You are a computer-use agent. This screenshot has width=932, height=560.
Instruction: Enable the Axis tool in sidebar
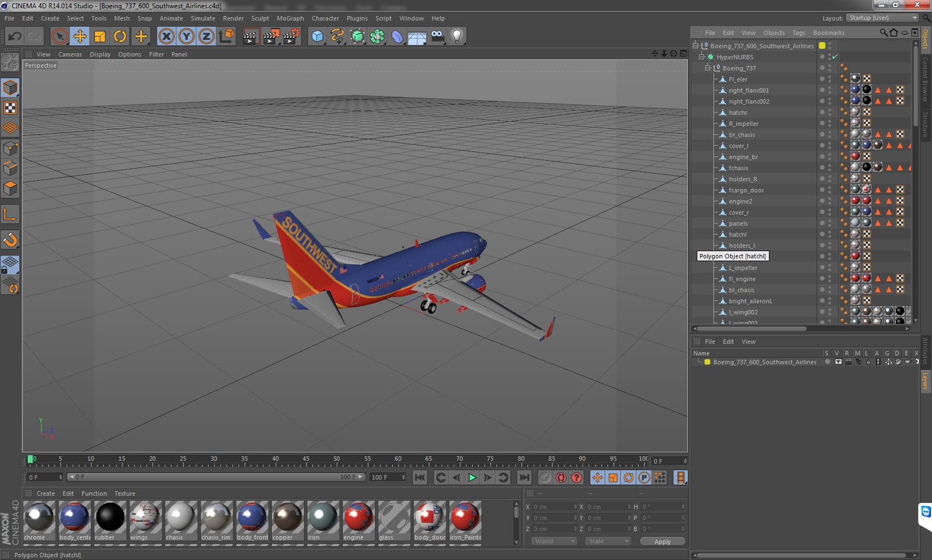click(x=11, y=214)
